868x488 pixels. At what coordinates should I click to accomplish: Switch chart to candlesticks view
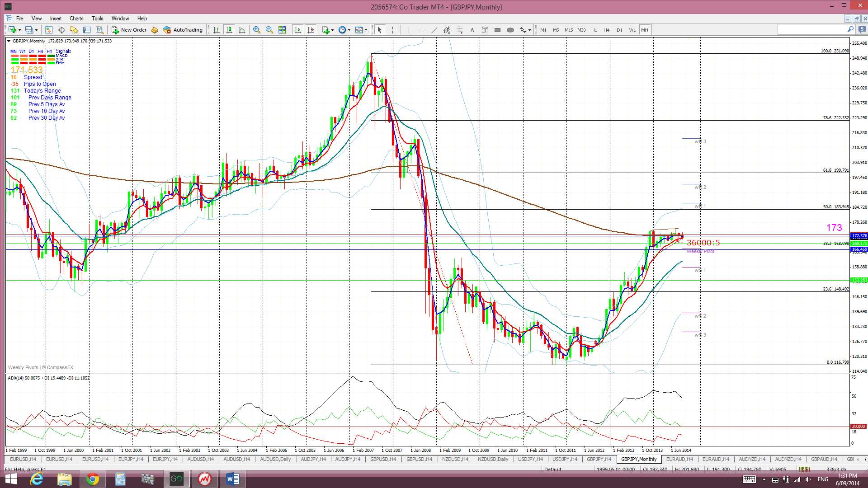tap(229, 30)
